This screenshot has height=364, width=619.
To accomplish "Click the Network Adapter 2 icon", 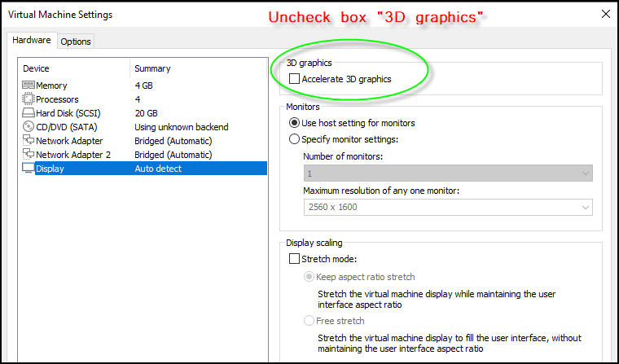I will (29, 155).
